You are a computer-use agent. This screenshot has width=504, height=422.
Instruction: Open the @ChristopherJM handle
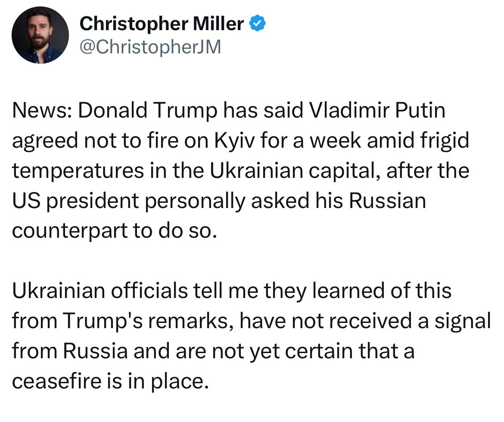pyautogui.click(x=150, y=47)
